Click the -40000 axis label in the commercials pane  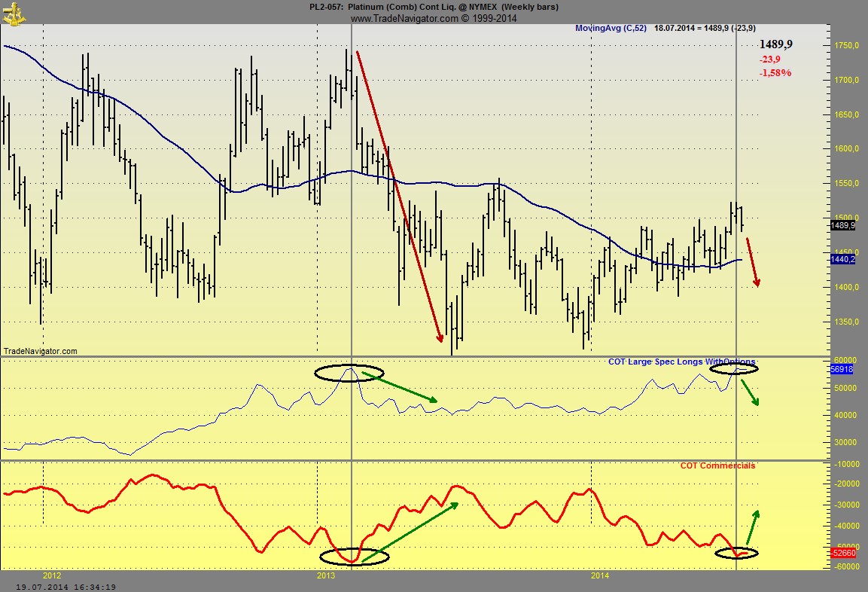click(x=846, y=526)
